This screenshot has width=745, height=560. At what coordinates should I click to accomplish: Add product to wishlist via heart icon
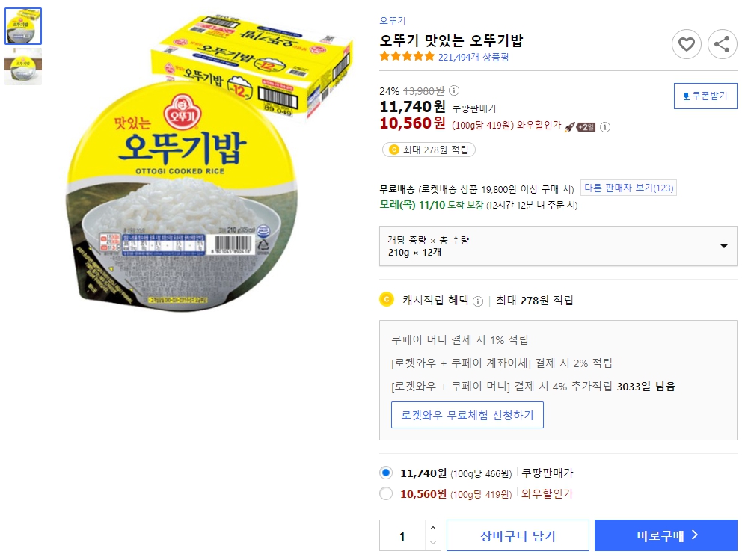[686, 44]
